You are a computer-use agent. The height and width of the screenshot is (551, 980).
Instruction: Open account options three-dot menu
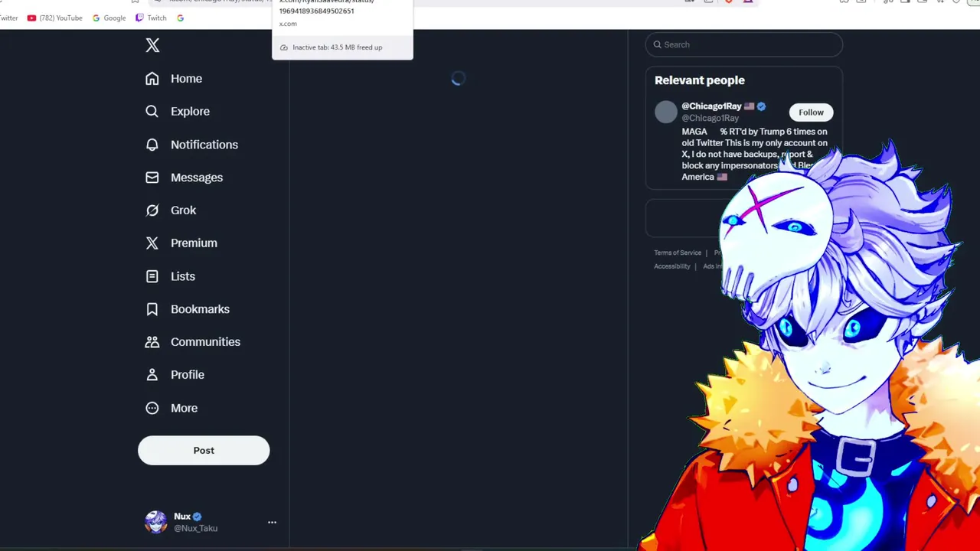(x=272, y=522)
